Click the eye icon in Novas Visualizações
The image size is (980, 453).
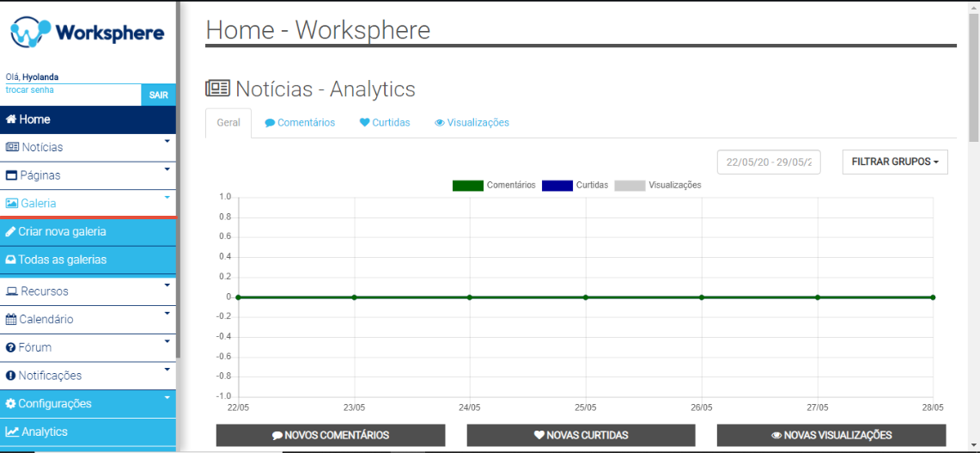point(777,436)
